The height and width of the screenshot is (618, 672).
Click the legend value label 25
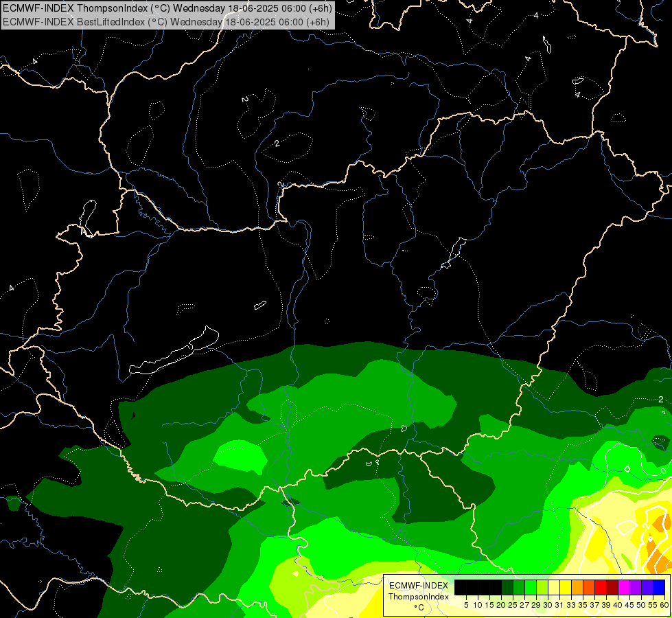click(x=513, y=605)
